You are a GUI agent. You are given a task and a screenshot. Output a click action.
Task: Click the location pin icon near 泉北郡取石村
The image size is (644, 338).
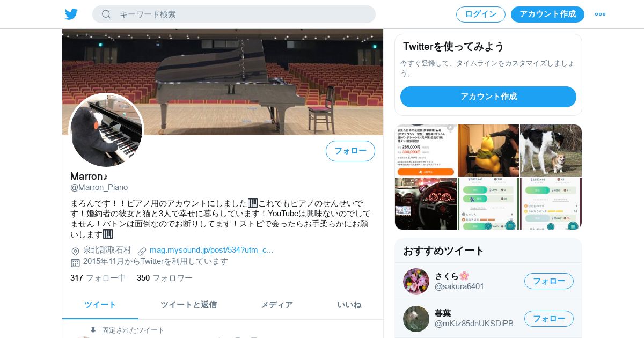[75, 251]
